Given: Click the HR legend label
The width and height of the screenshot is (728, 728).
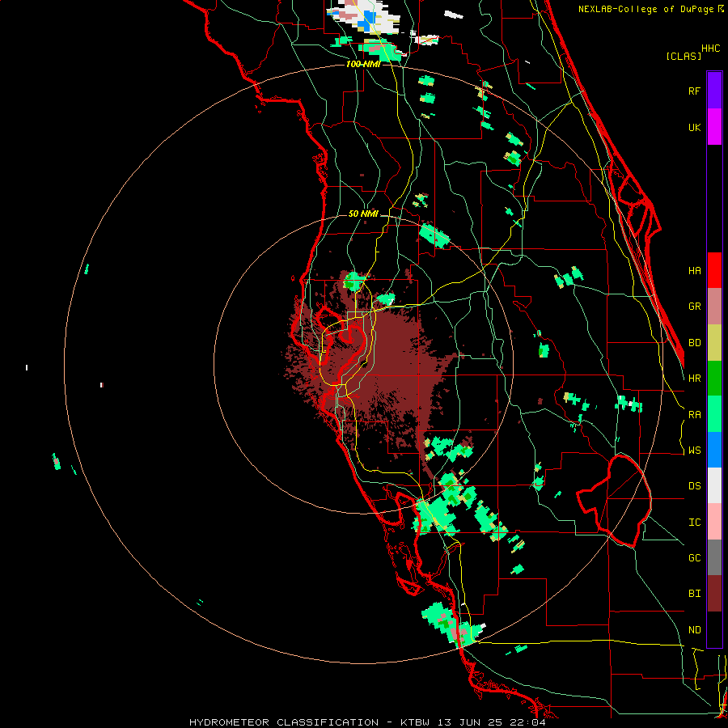Looking at the screenshot, I should click(694, 379).
